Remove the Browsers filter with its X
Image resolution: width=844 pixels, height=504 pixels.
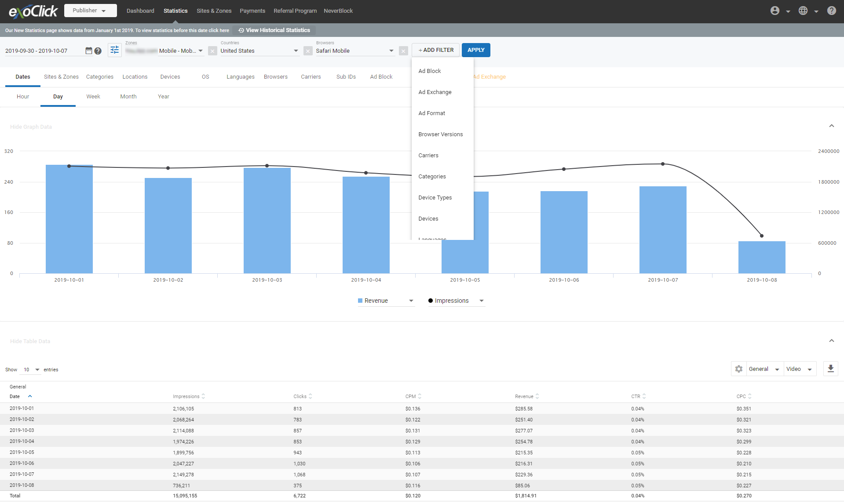[x=403, y=51]
